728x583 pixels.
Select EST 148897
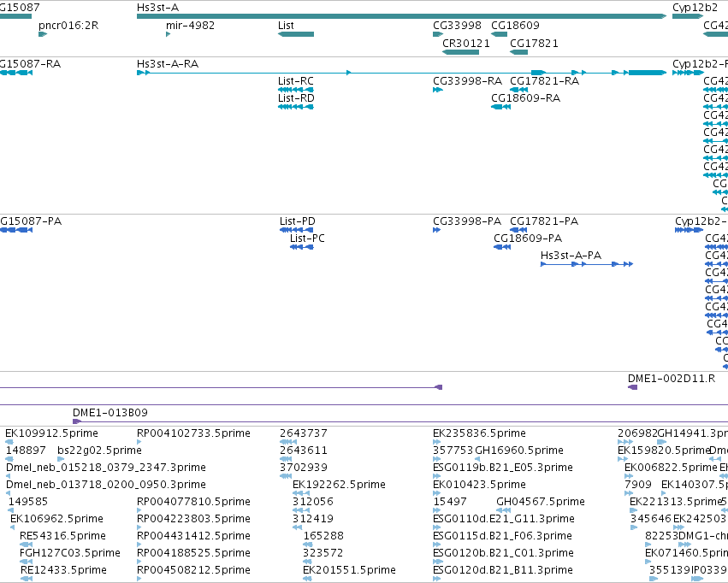(26, 450)
